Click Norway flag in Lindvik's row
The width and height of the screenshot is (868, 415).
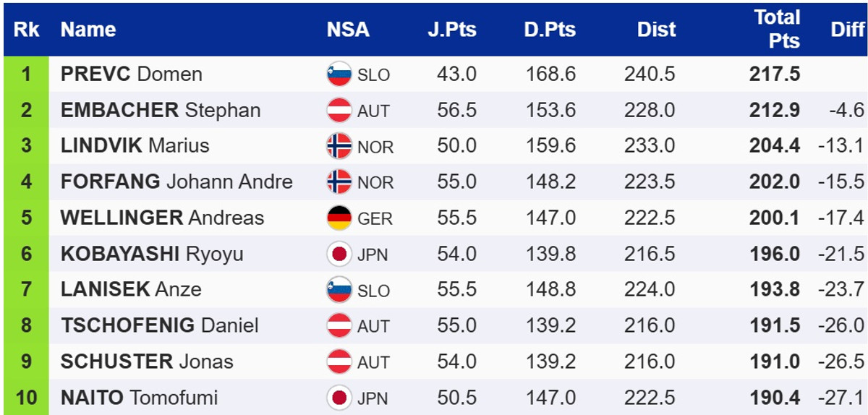[x=339, y=146]
